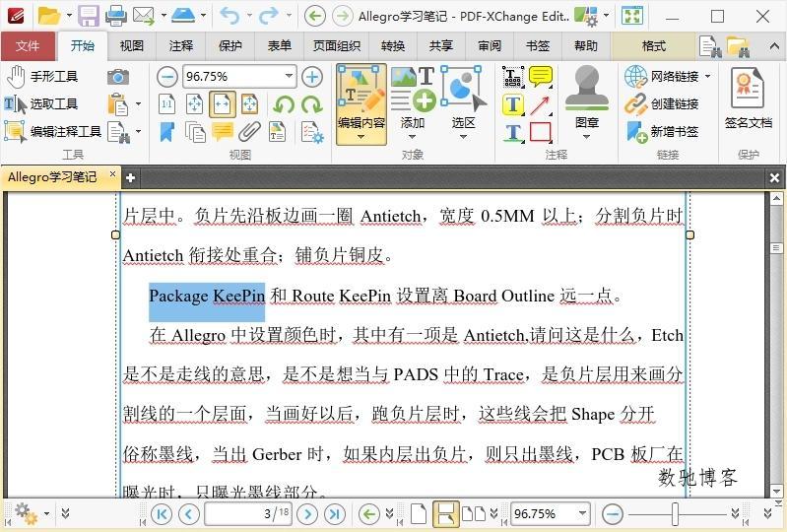The width and height of the screenshot is (787, 532).
Task: Pick the red rectangle annotation tool
Action: point(540,132)
